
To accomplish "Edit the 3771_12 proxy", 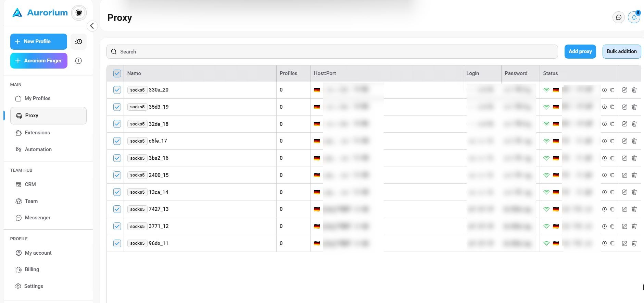I will click(624, 226).
